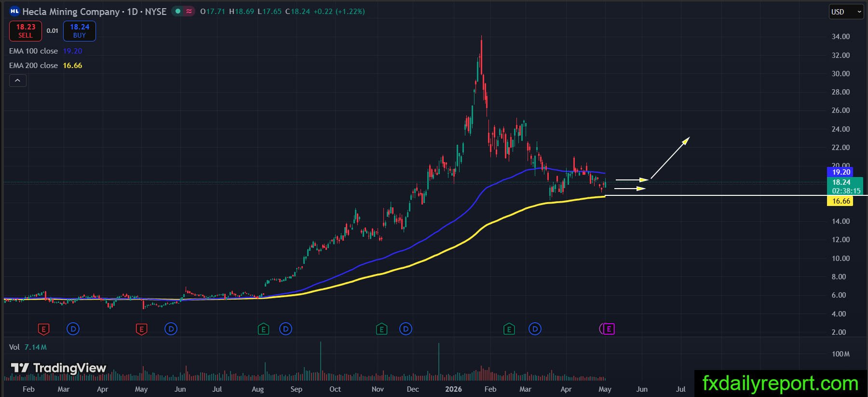Click the change value +0.22 (+1.22%)

(339, 12)
